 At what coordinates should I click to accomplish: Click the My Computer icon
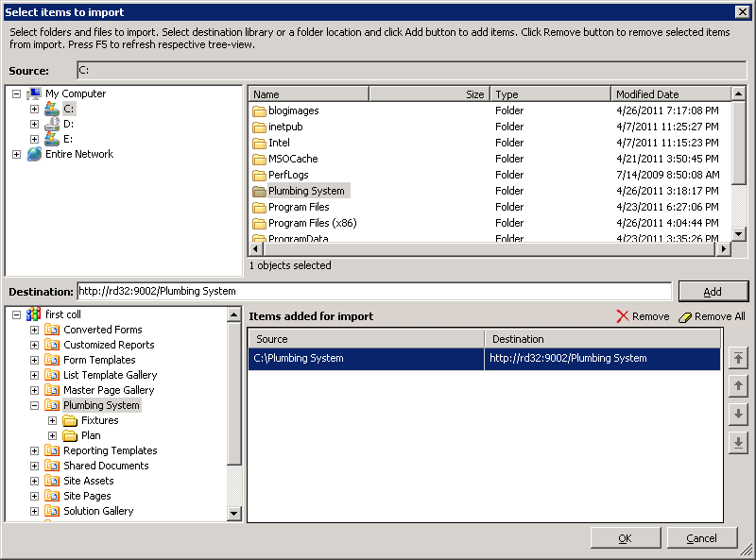34,93
